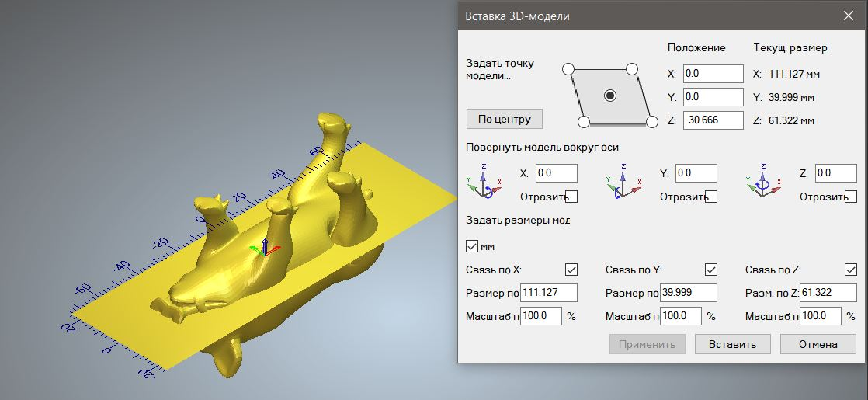Cancel with the Отмена button
Screen dimensions: 868x400
(818, 344)
